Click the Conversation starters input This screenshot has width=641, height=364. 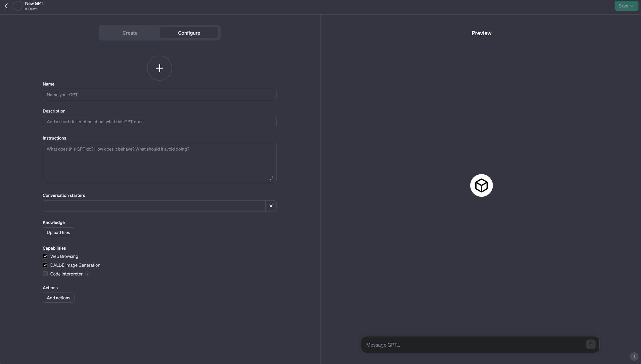coord(154,206)
